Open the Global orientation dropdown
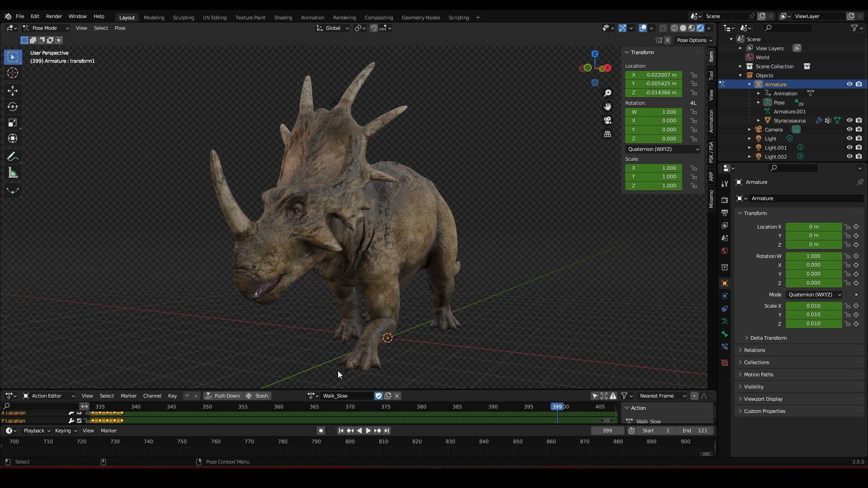 [x=333, y=28]
